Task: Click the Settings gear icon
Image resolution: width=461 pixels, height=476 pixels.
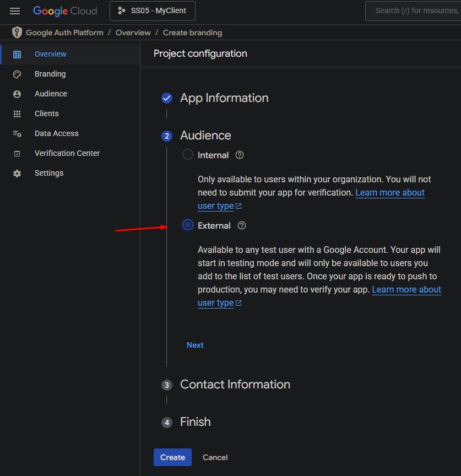Action: coord(17,174)
